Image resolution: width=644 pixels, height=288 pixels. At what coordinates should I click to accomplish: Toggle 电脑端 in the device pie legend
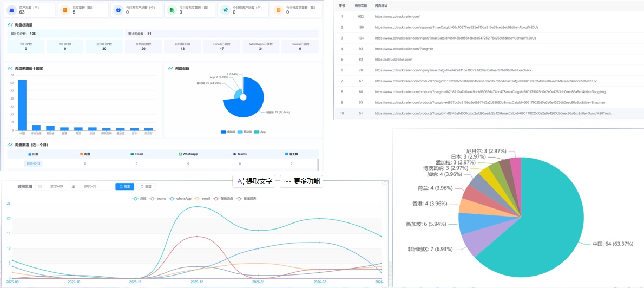tap(227, 132)
